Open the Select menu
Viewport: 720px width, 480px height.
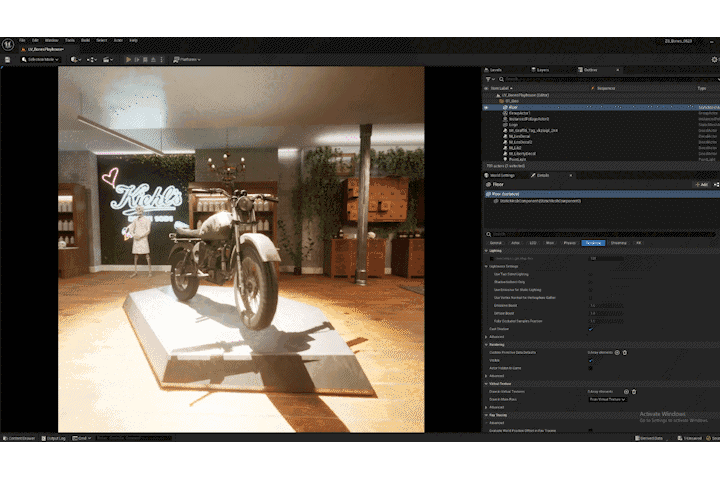point(101,40)
